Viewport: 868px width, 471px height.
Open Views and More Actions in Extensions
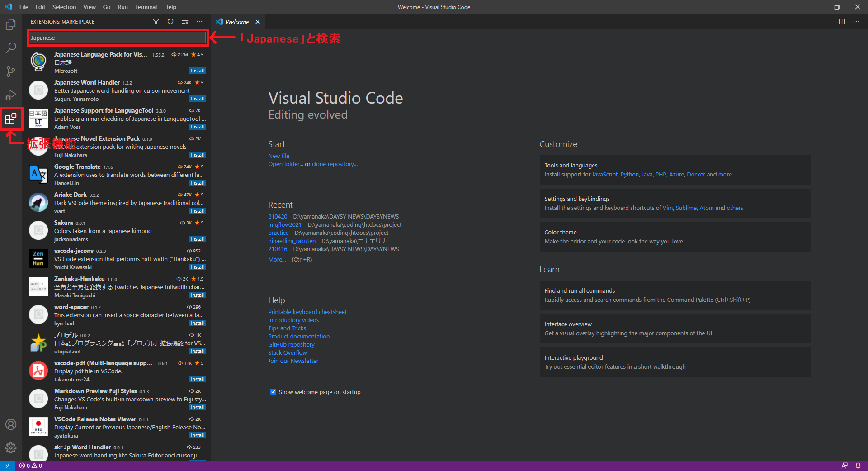click(x=199, y=21)
